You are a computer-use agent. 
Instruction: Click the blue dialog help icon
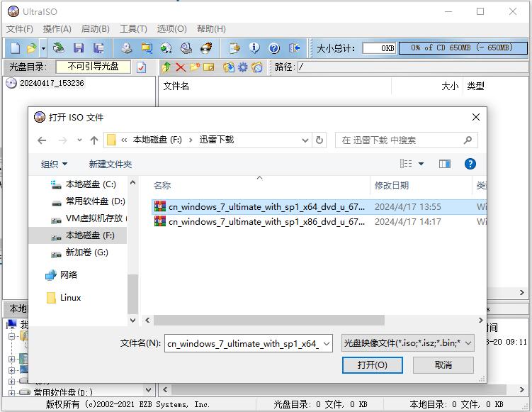(470, 164)
